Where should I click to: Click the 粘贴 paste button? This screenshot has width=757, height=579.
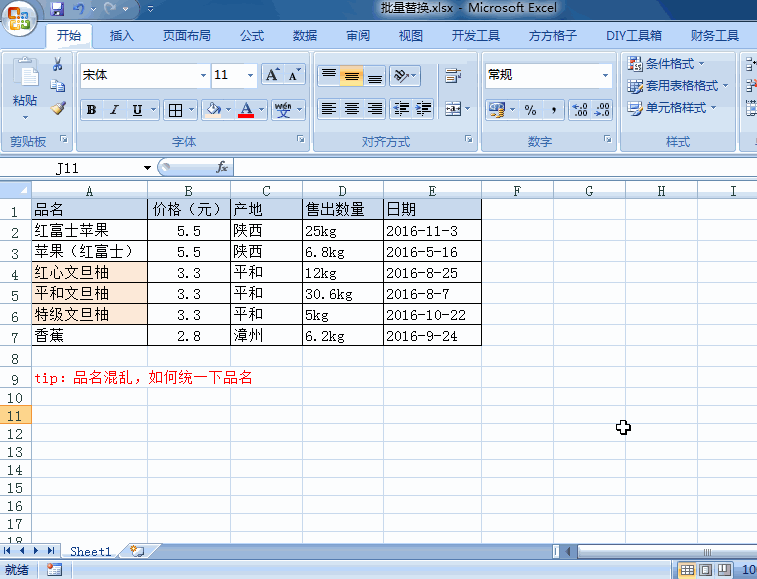[x=25, y=100]
